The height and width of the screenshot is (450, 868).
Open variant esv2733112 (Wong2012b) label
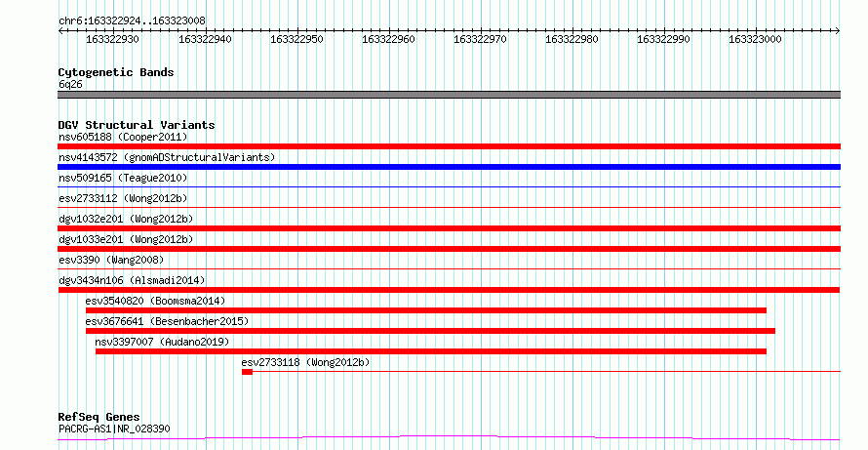point(123,198)
